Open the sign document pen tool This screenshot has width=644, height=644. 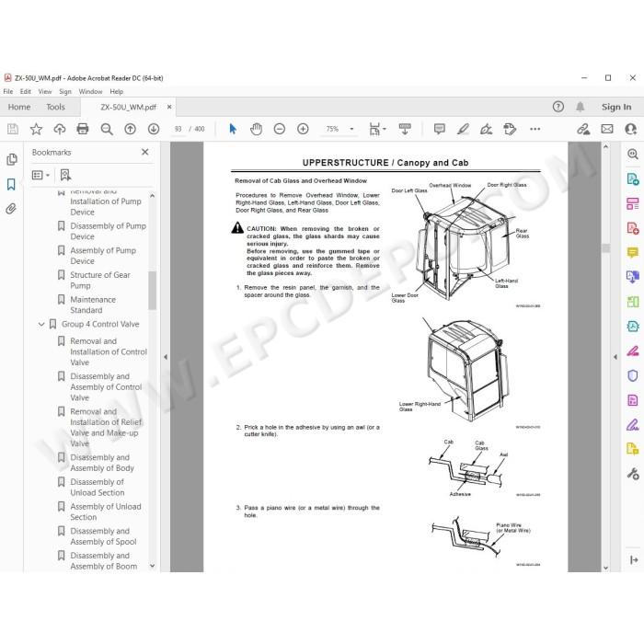487,129
